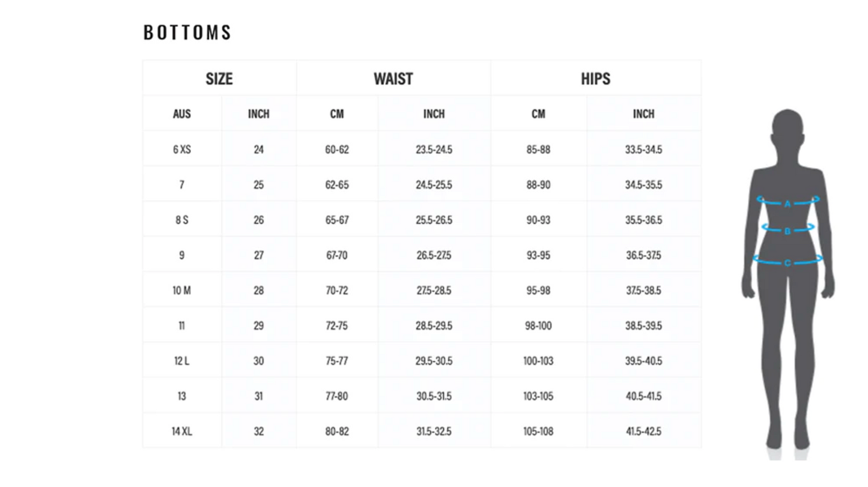Select the HIPS column header

[x=595, y=79]
